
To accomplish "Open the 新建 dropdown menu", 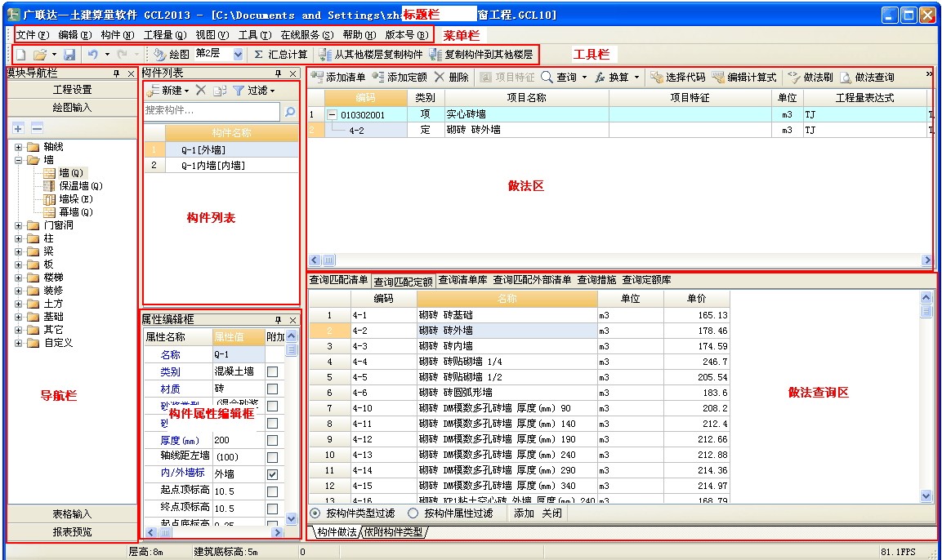I will [x=186, y=91].
